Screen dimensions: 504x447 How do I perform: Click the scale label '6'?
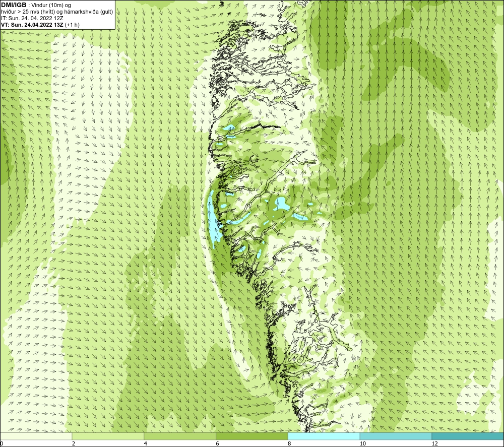tap(218, 444)
